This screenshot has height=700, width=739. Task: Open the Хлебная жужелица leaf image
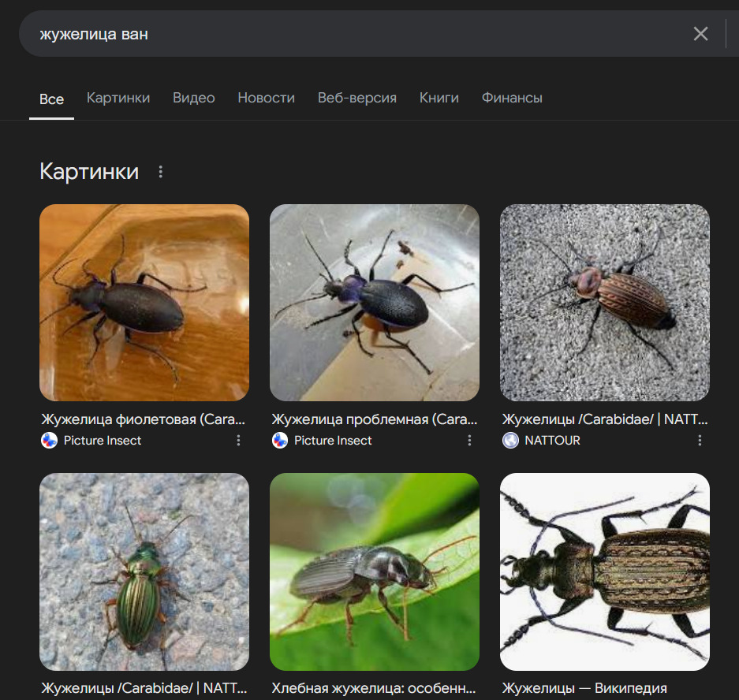375,572
